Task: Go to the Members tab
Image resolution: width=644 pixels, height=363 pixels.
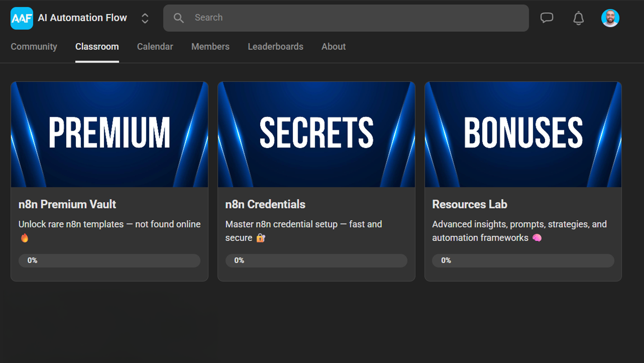Action: coord(210,46)
